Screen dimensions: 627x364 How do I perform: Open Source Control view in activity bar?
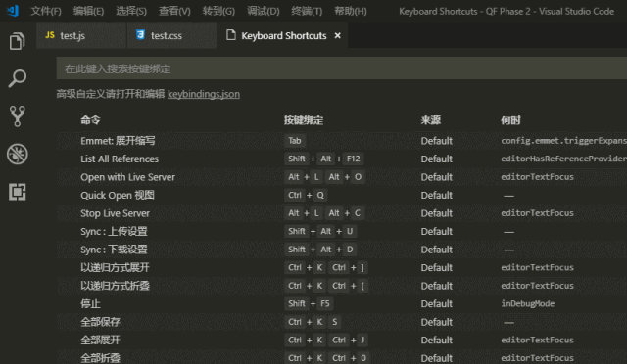pos(18,116)
